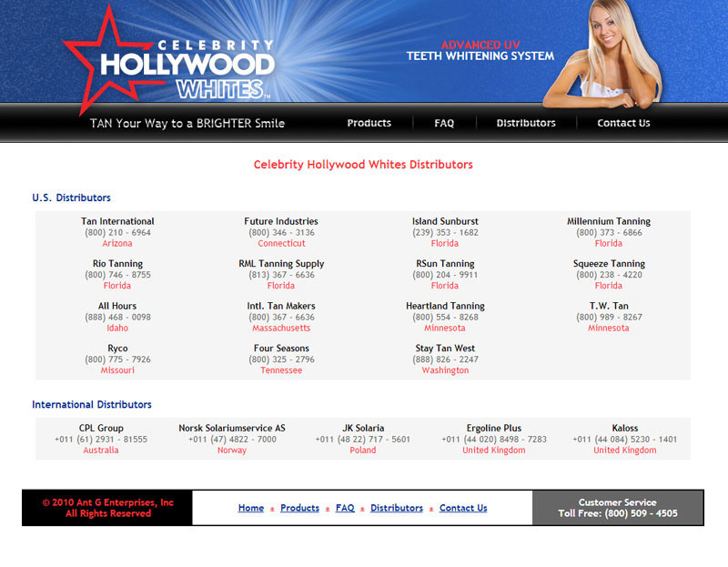Follow the footer FAQ link
This screenshot has width=728, height=567.
pos(345,508)
